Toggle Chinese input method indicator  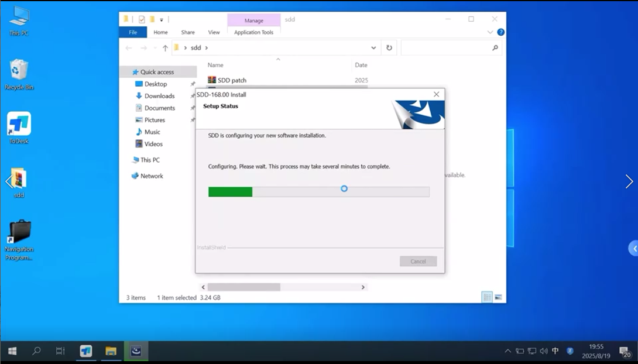coord(555,351)
